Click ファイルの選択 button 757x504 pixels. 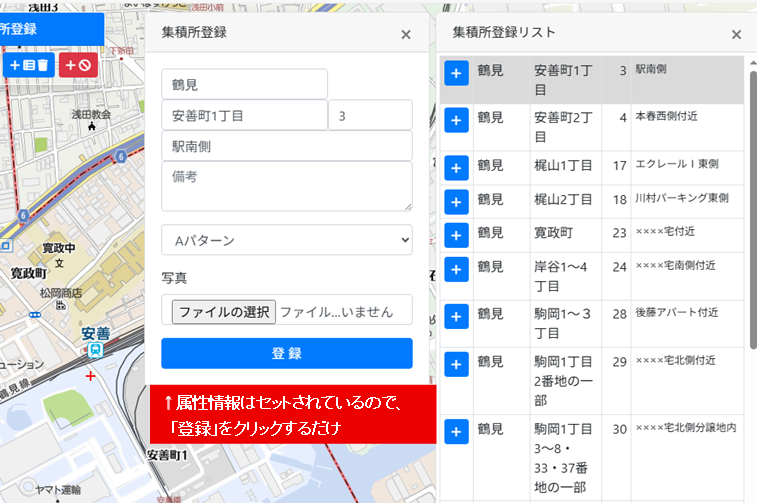[224, 312]
